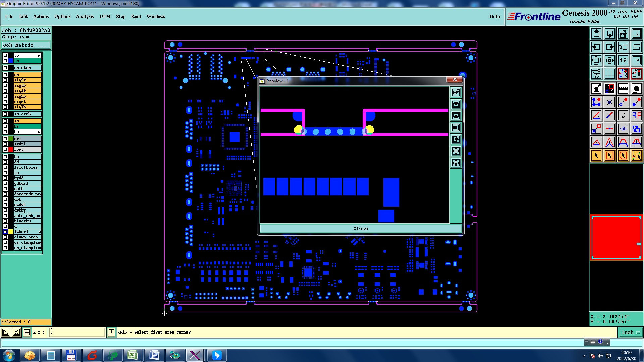Select the plain arrow pointer tool

tap(596, 156)
